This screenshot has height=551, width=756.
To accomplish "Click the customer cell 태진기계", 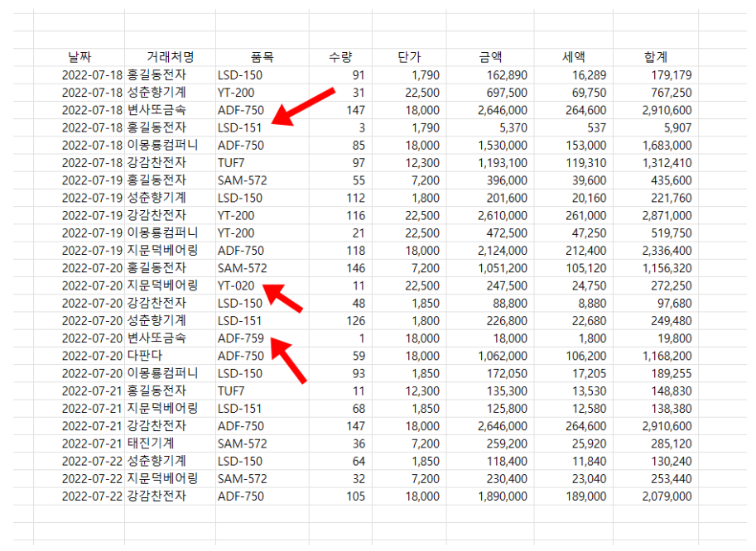I will tap(170, 443).
